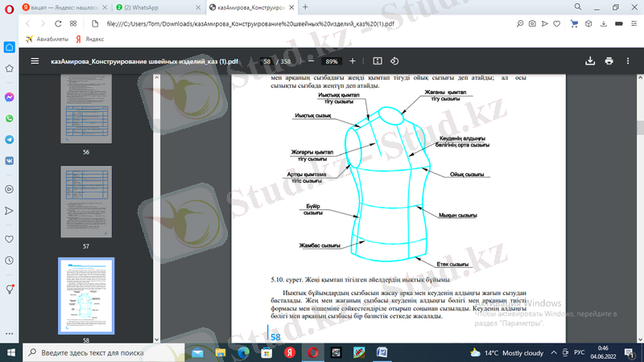Click thumbnail panel scroll up arrow
Viewport: 644px width, 362px height.
tap(156, 77)
